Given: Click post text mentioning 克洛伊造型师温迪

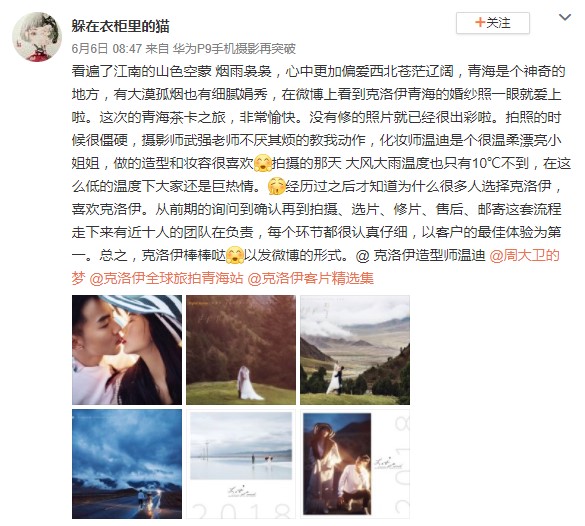Looking at the screenshot, I should 420,256.
